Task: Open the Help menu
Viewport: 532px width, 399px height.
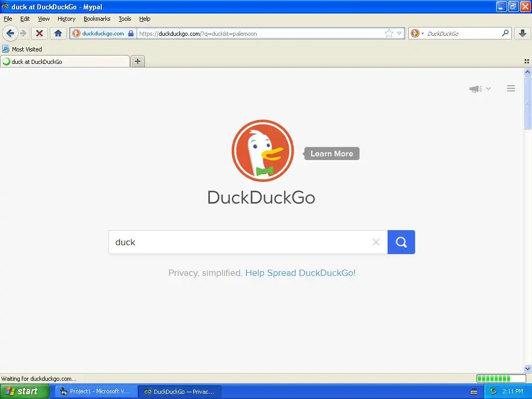Action: 145,19
